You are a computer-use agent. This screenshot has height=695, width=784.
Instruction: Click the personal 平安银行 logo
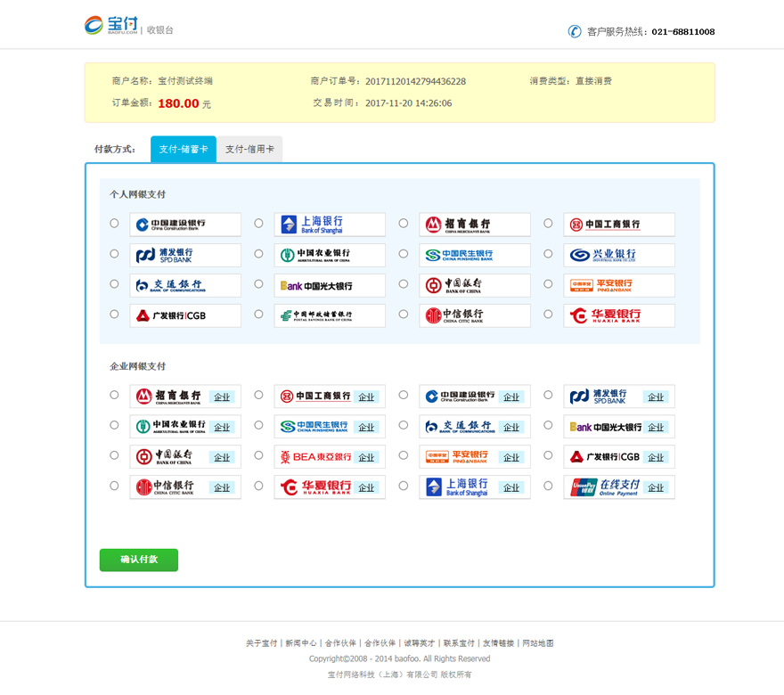pos(619,285)
